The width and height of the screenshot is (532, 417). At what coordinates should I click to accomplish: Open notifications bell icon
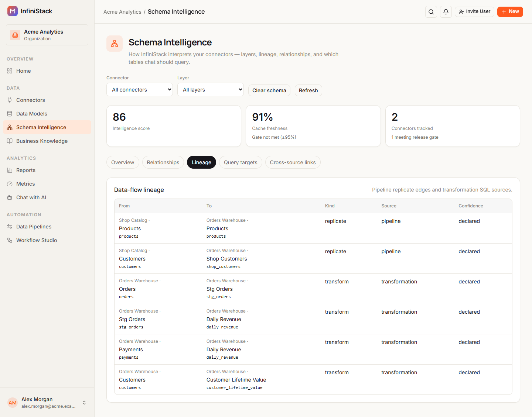pyautogui.click(x=446, y=12)
